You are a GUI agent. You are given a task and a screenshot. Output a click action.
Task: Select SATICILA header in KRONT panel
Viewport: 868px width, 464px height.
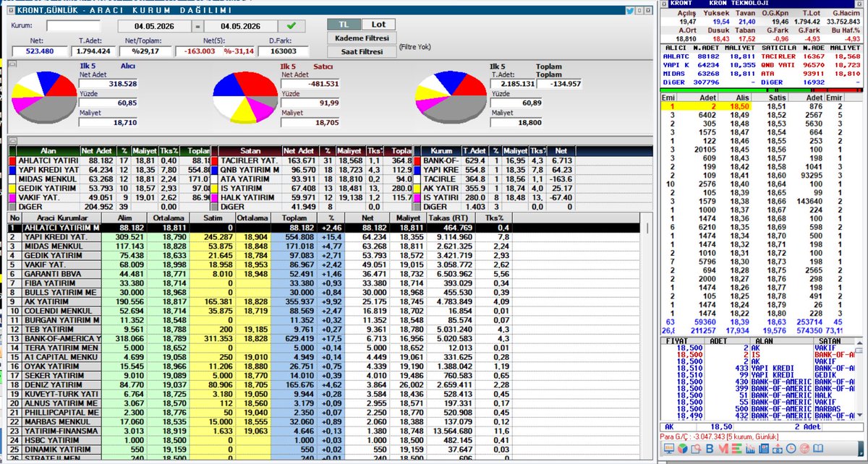tap(779, 48)
